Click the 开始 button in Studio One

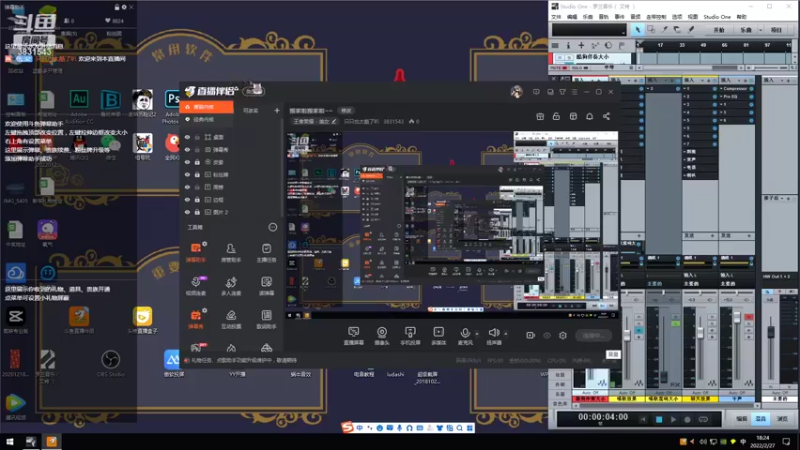[719, 30]
